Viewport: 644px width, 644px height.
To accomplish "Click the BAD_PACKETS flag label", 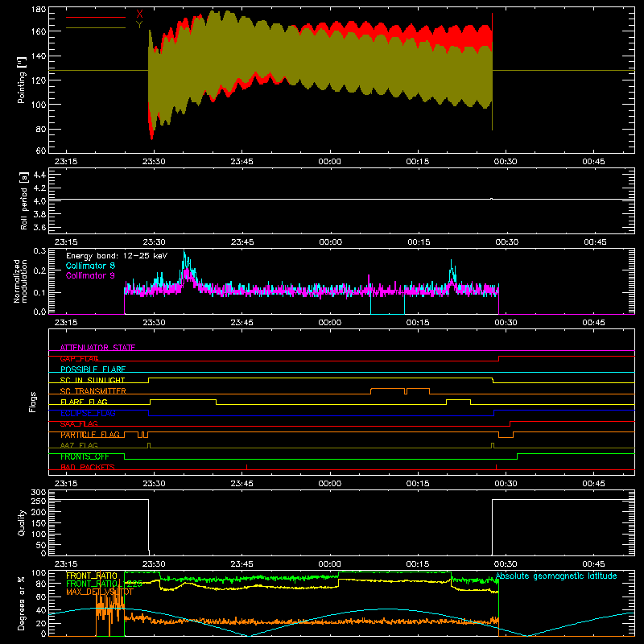I will point(88,467).
